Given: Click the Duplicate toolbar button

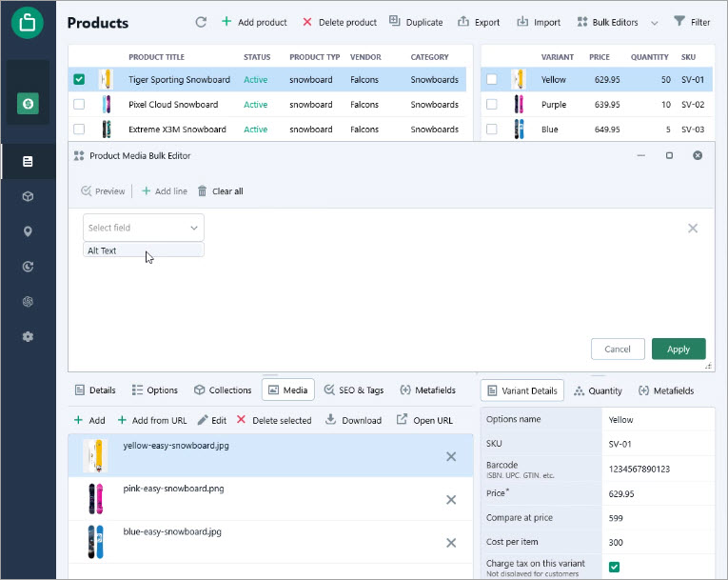Looking at the screenshot, I should coord(416,22).
